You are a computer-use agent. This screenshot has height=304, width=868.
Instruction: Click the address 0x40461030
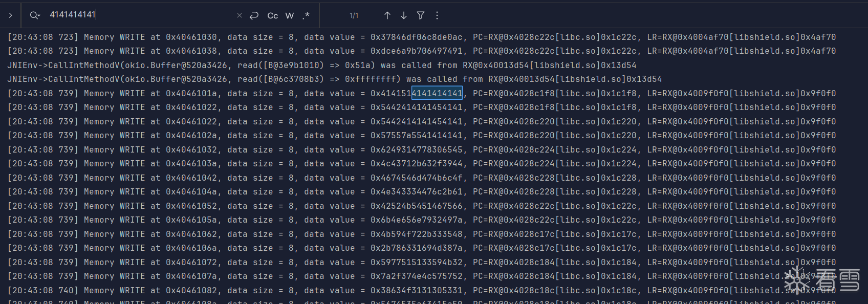click(191, 37)
